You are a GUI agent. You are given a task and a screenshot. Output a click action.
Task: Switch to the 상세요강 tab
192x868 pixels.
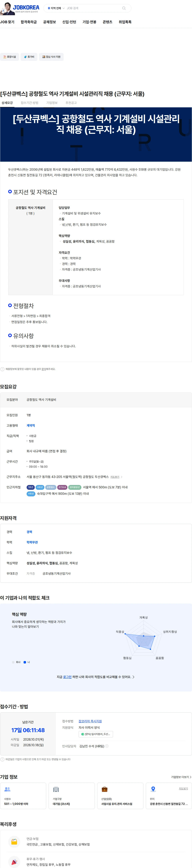pyautogui.click(x=7, y=103)
